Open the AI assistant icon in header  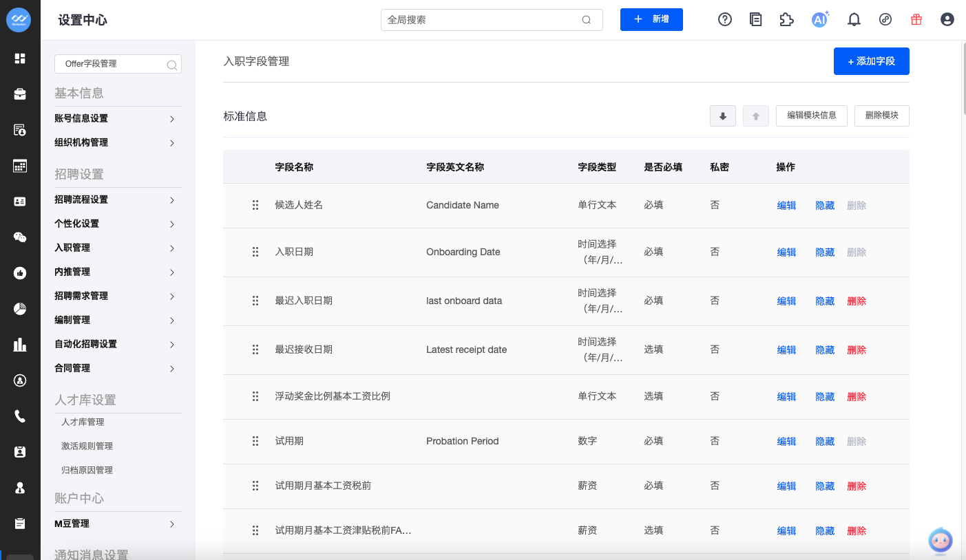[819, 19]
